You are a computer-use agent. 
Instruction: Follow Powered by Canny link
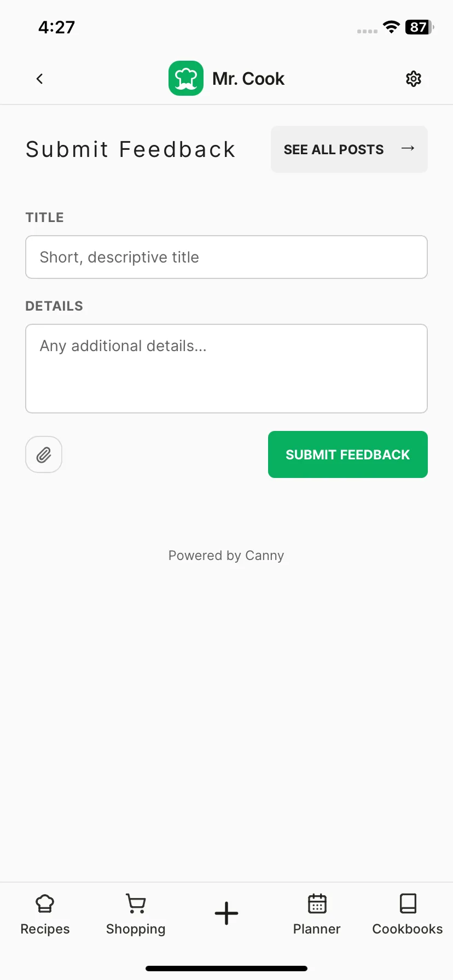pyautogui.click(x=226, y=556)
